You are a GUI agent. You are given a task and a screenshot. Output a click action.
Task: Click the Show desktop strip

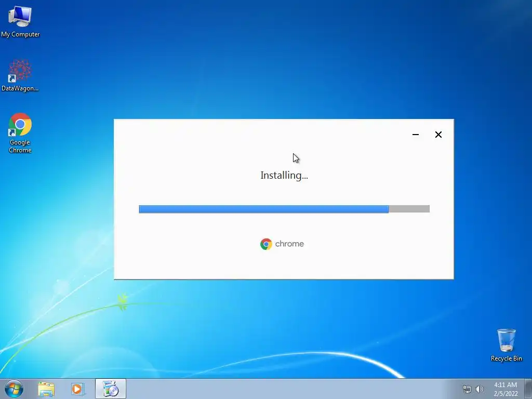pos(528,389)
